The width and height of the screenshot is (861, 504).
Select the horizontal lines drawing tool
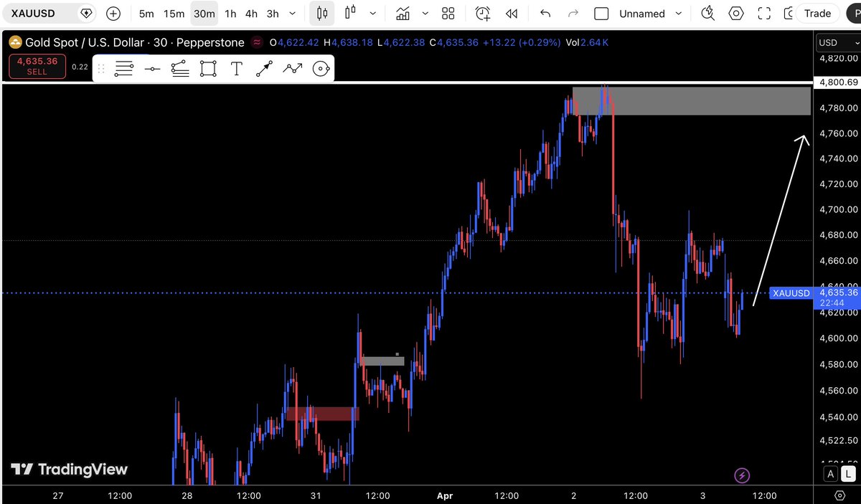coord(124,69)
